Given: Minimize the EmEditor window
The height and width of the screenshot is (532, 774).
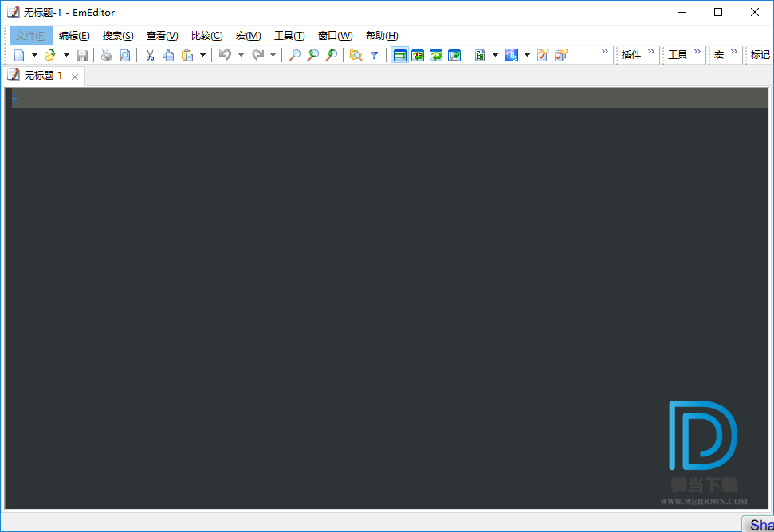Looking at the screenshot, I should 682,12.
